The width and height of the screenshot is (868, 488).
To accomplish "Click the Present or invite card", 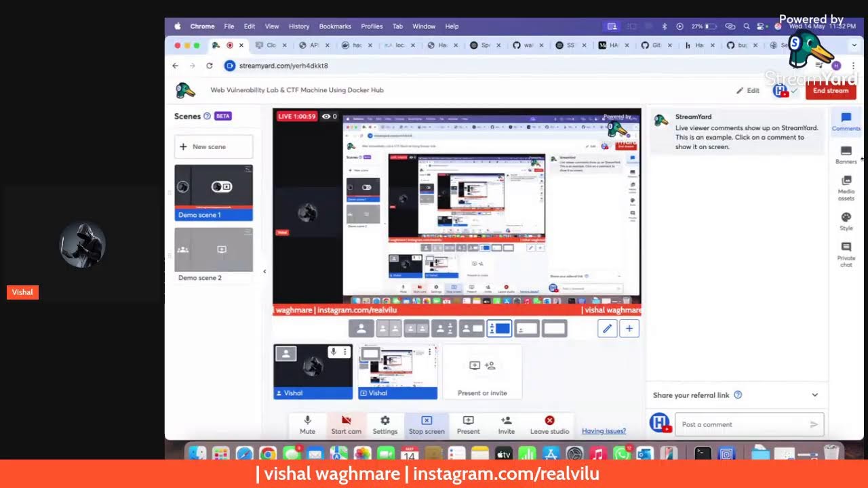I will point(482,371).
